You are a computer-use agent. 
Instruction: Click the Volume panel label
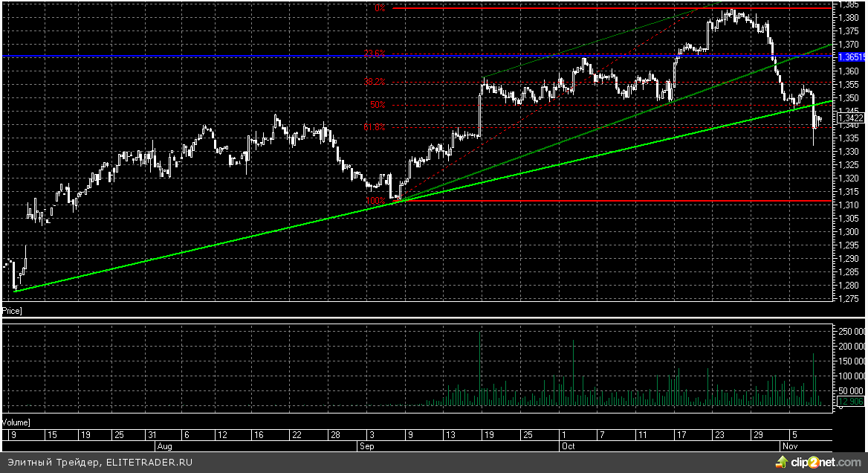14,422
